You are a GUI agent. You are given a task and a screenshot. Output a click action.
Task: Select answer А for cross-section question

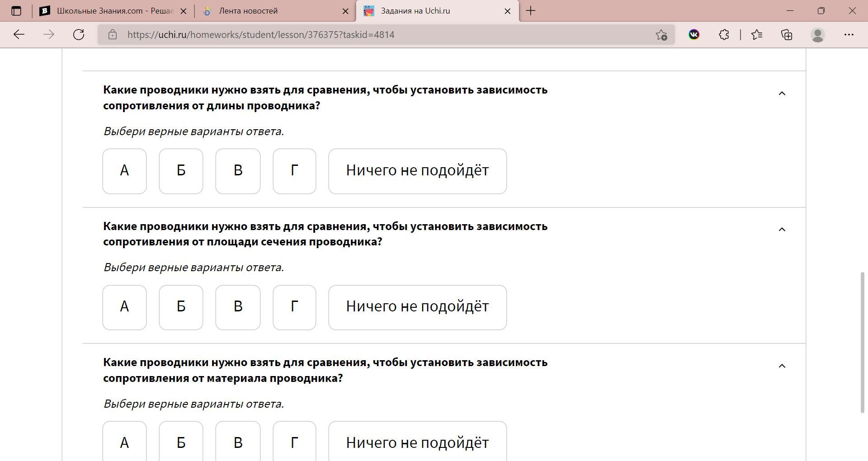pos(125,307)
